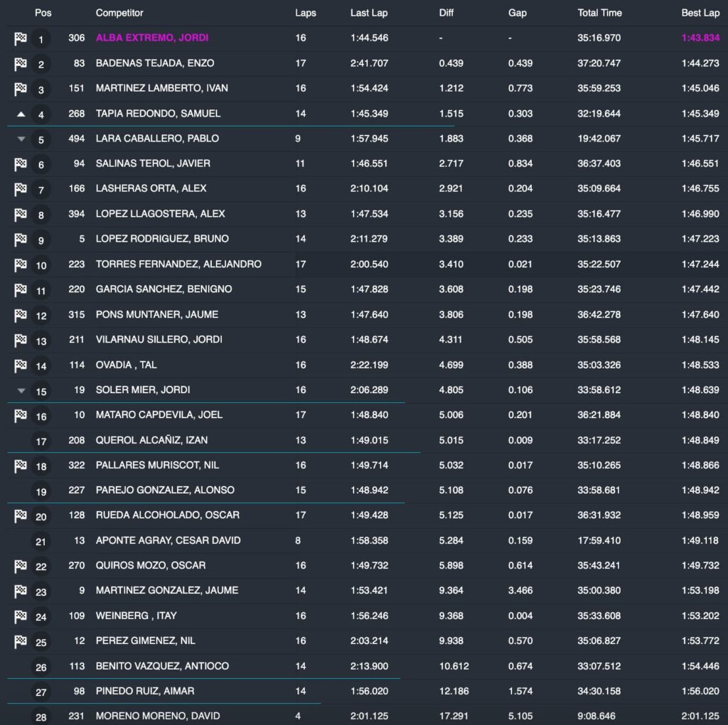The width and height of the screenshot is (728, 725).
Task: Open QUEROL ALCAÑIZ, IZAN row
Action: (x=151, y=440)
